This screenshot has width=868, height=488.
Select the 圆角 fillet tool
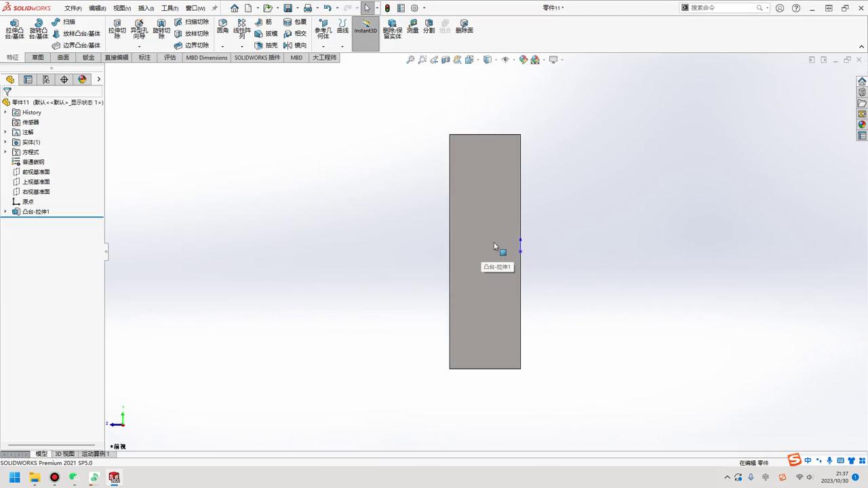point(222,27)
